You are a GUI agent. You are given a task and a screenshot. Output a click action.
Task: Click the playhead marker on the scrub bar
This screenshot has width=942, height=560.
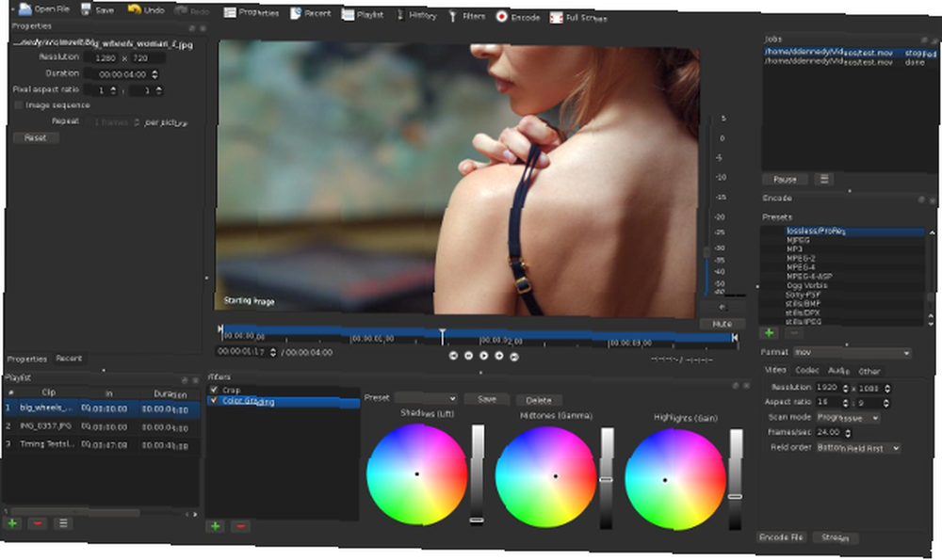pos(442,335)
